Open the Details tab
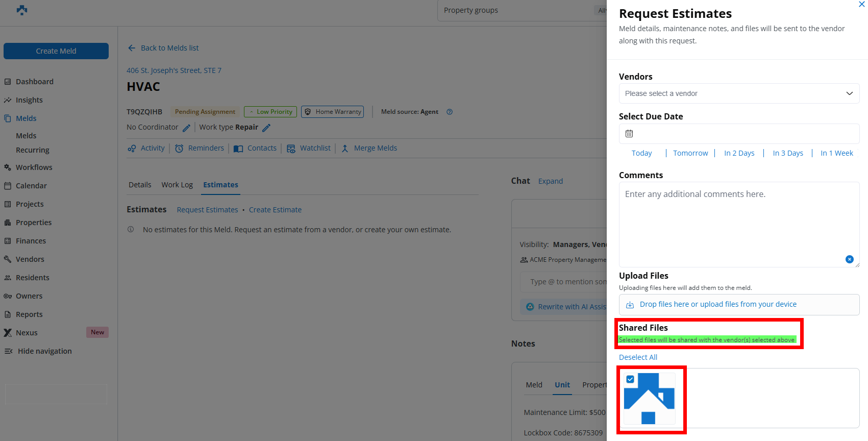Image resolution: width=868 pixels, height=441 pixels. point(140,185)
